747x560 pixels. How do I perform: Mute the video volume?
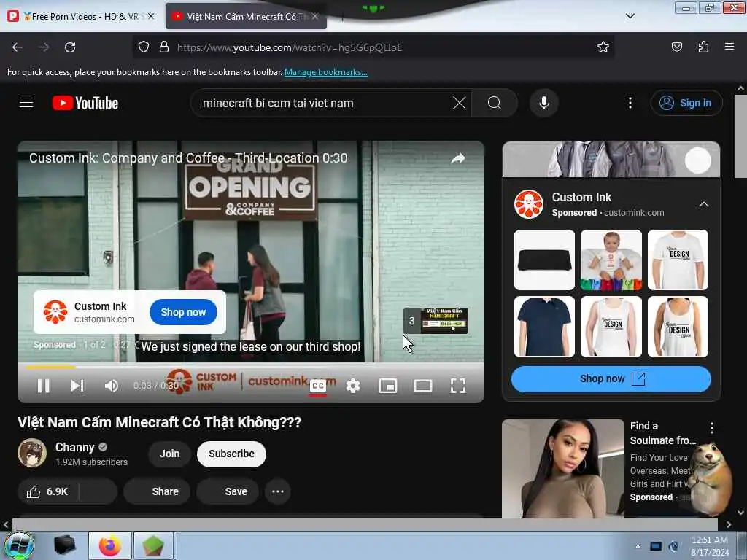(x=111, y=386)
